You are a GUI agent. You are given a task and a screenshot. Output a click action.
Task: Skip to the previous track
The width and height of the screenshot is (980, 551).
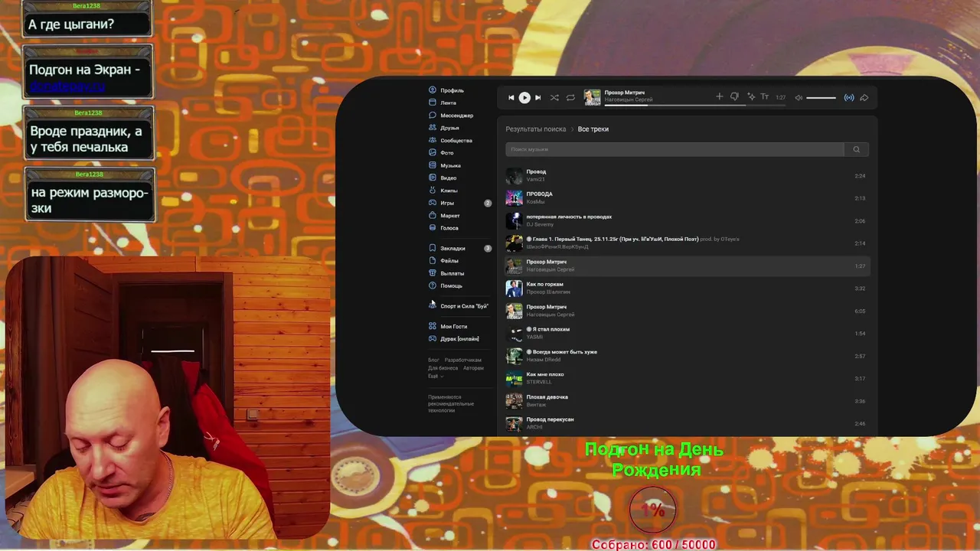coord(511,97)
